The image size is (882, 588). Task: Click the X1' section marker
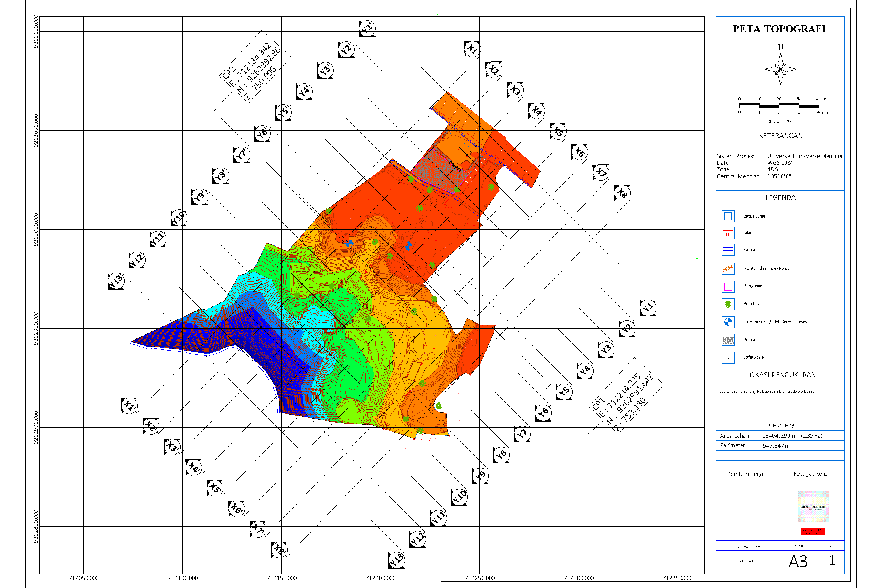coord(130,406)
